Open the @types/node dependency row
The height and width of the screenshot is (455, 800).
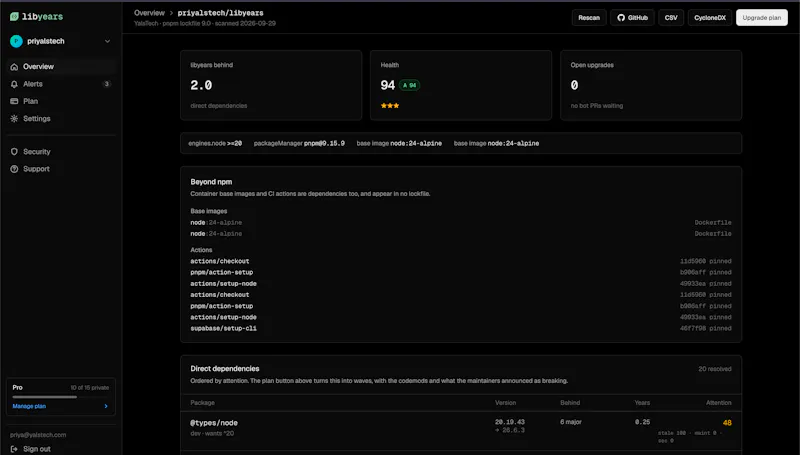point(461,432)
